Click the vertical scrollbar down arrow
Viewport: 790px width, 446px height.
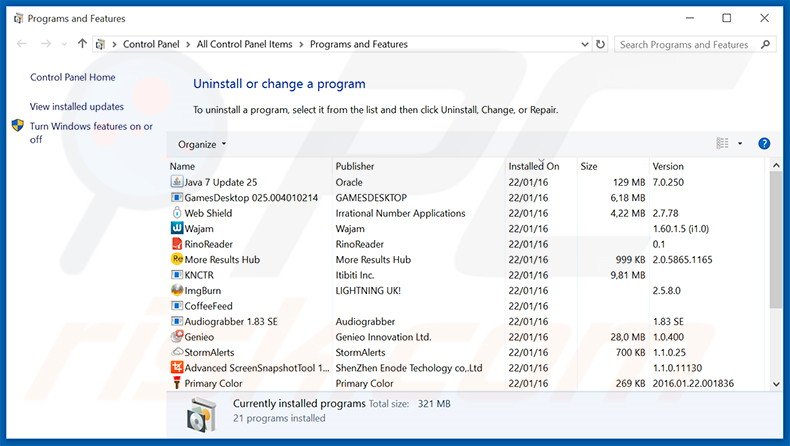776,383
